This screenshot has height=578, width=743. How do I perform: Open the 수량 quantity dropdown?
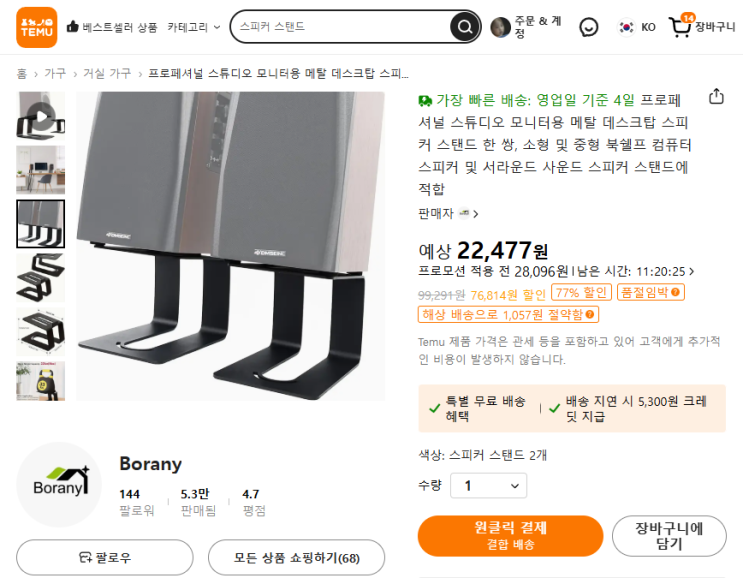(488, 486)
